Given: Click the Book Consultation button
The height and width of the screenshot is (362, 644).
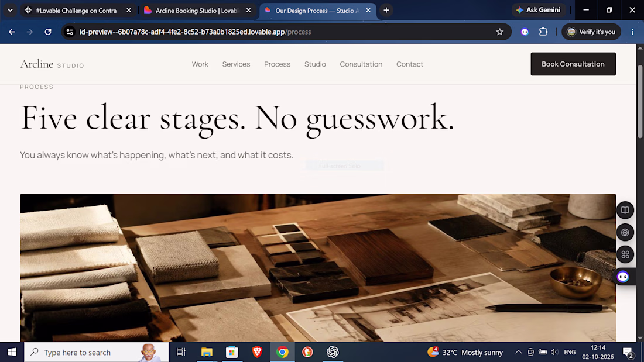Looking at the screenshot, I should [x=573, y=64].
